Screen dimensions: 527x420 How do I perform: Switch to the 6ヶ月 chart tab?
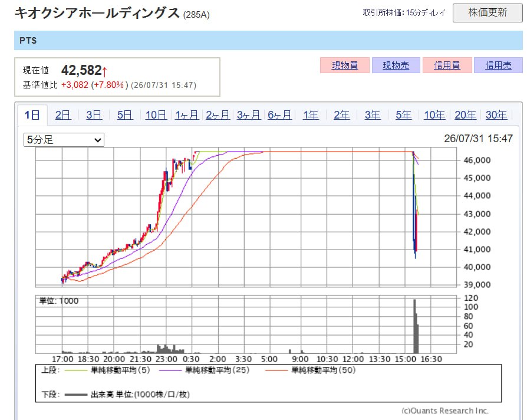coord(279,115)
